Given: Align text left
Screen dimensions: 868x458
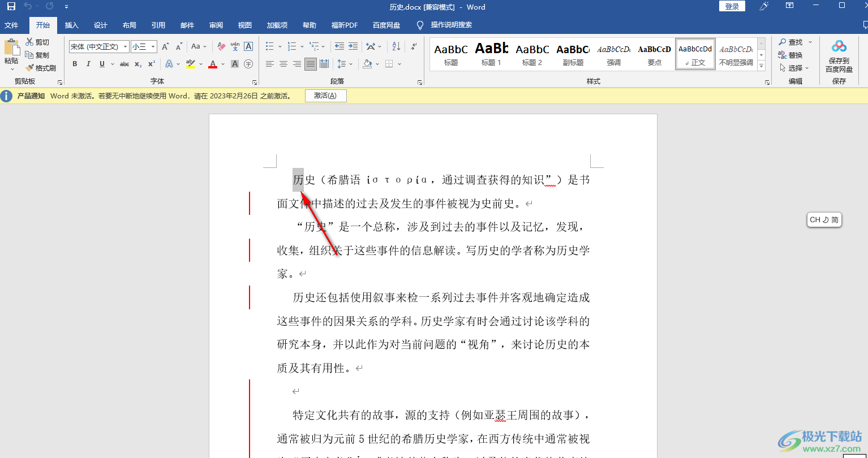Looking at the screenshot, I should coord(270,64).
